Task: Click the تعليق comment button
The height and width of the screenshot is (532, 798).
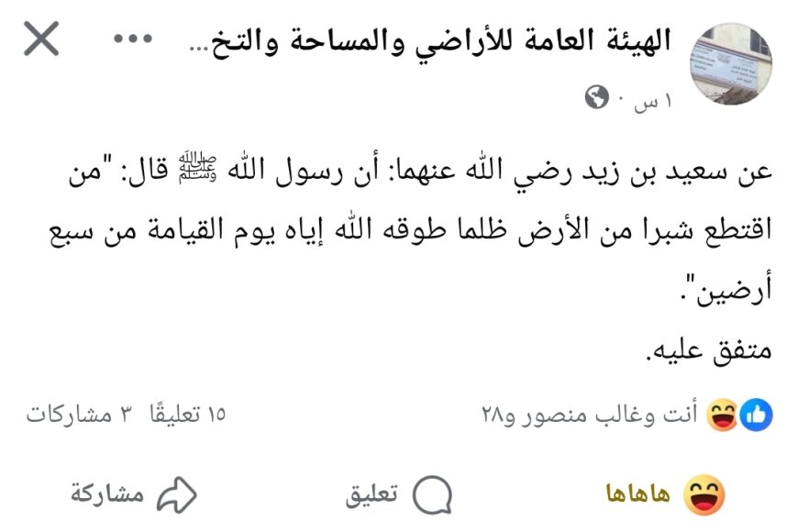Action: tap(398, 494)
